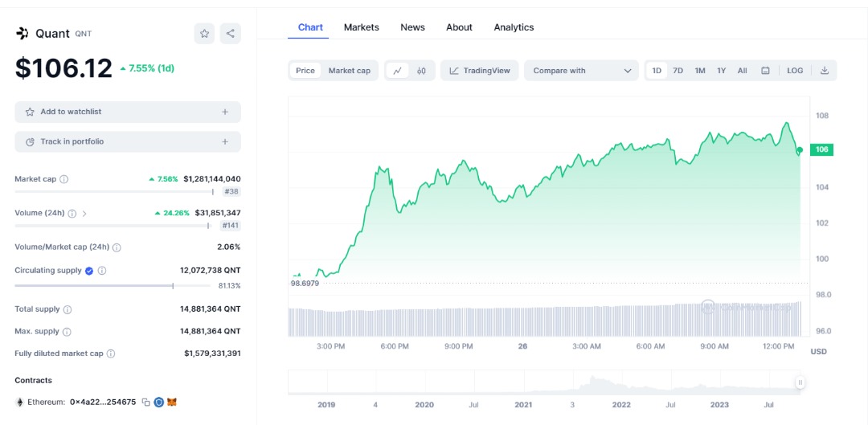The image size is (868, 425).
Task: Open TradingView chart button
Action: tap(479, 70)
